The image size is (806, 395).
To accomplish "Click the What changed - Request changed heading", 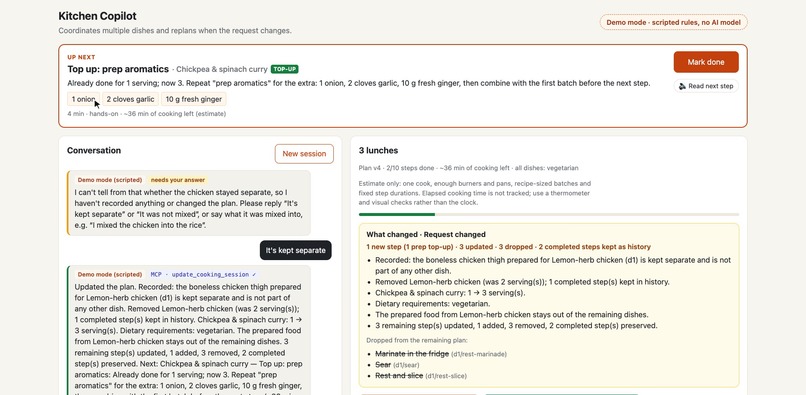I will 426,235.
